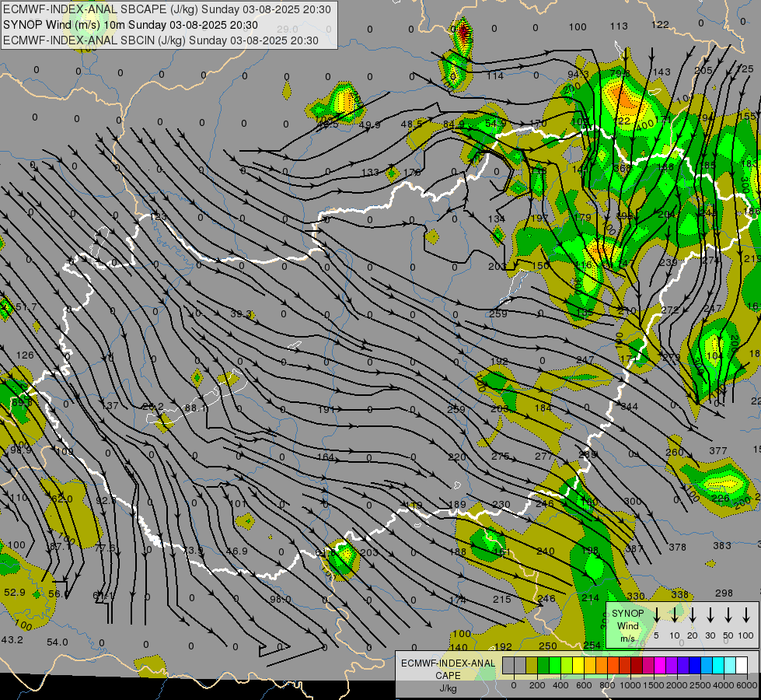Click the 277 value on the map
Image resolution: width=761 pixels, height=700 pixels.
pyautogui.click(x=543, y=456)
